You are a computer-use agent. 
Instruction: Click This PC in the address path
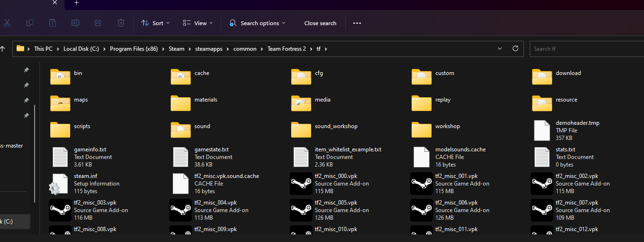click(43, 49)
